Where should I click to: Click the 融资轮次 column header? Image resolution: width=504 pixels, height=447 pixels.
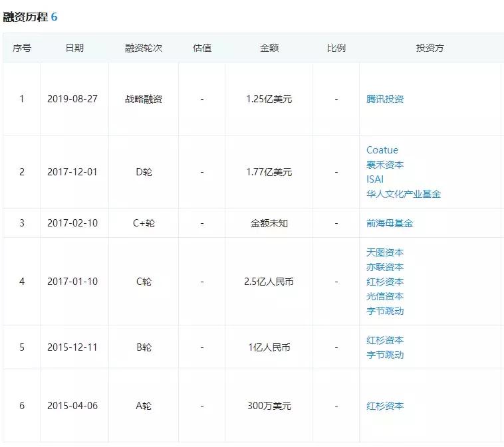coord(144,48)
